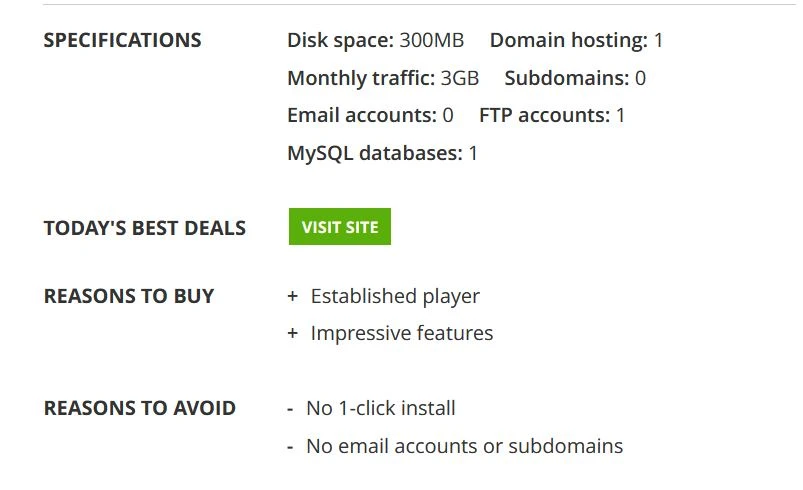The width and height of the screenshot is (803, 490).
Task: Click the plus icon beside Established player
Action: [292, 296]
